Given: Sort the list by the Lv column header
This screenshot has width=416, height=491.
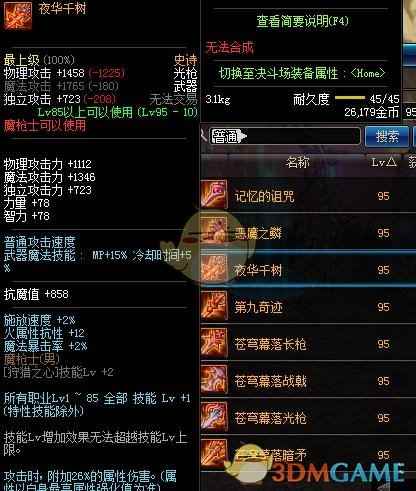Looking at the screenshot, I should click(384, 162).
